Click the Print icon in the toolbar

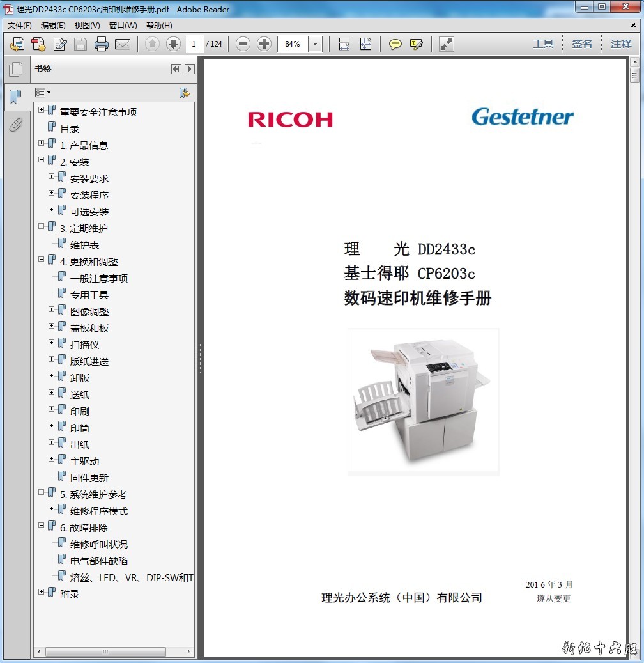pyautogui.click(x=102, y=44)
